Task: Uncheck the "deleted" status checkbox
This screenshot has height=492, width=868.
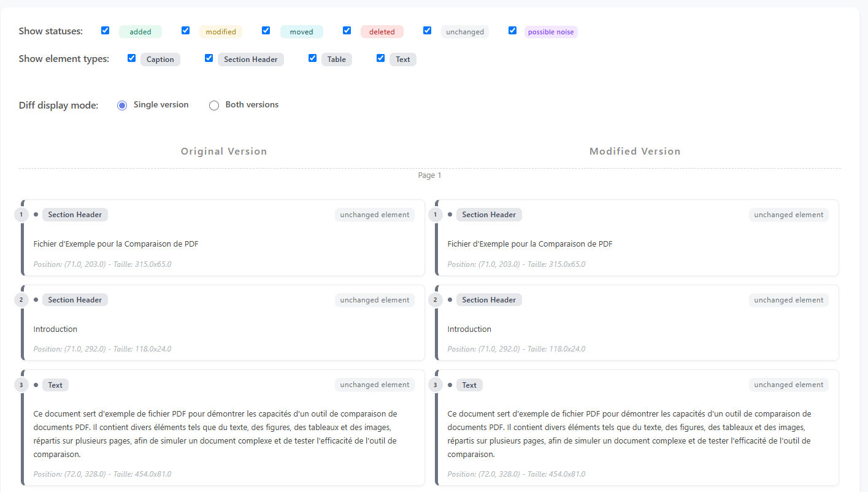Action: pyautogui.click(x=347, y=29)
